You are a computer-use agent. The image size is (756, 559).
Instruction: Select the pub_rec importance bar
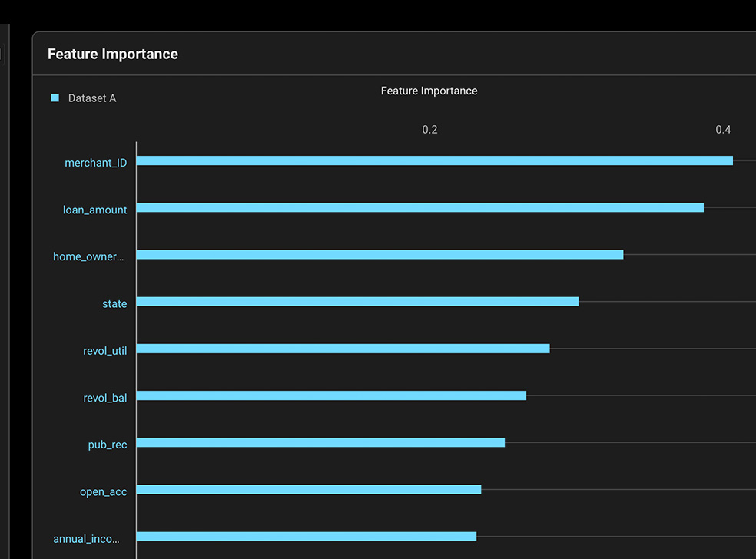coord(320,442)
